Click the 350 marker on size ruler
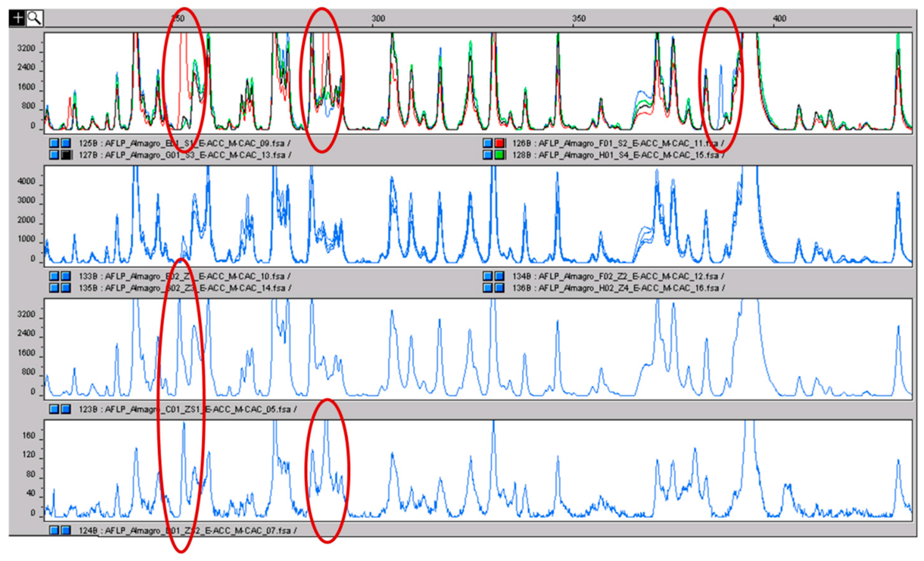 click(579, 18)
